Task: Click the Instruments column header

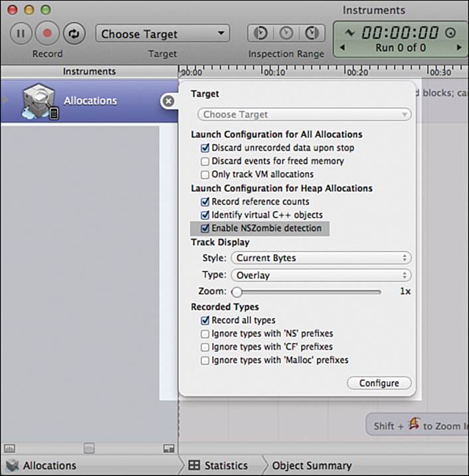Action: [89, 71]
